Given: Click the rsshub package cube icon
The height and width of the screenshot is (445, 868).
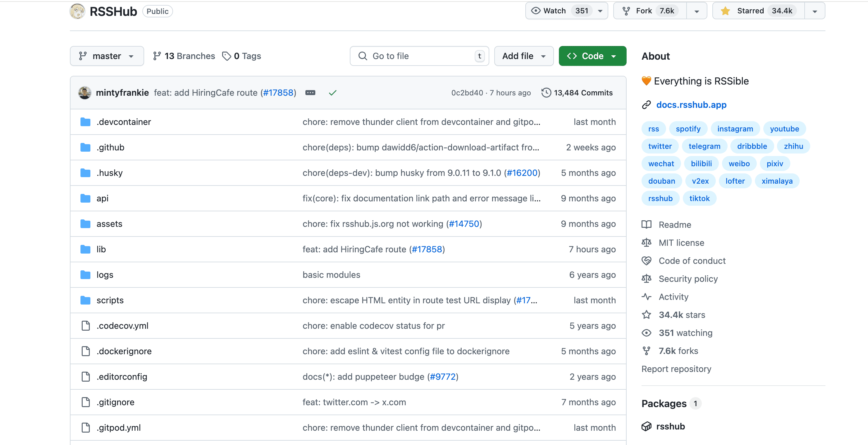Looking at the screenshot, I should click(646, 426).
